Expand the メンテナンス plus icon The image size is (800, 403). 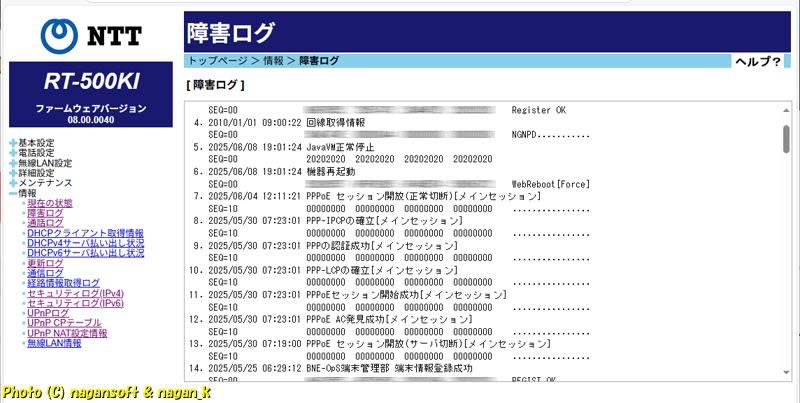click(x=13, y=183)
